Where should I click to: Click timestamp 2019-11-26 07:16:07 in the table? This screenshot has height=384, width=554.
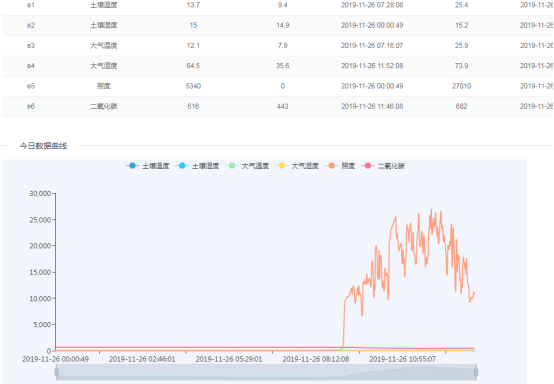pos(372,45)
